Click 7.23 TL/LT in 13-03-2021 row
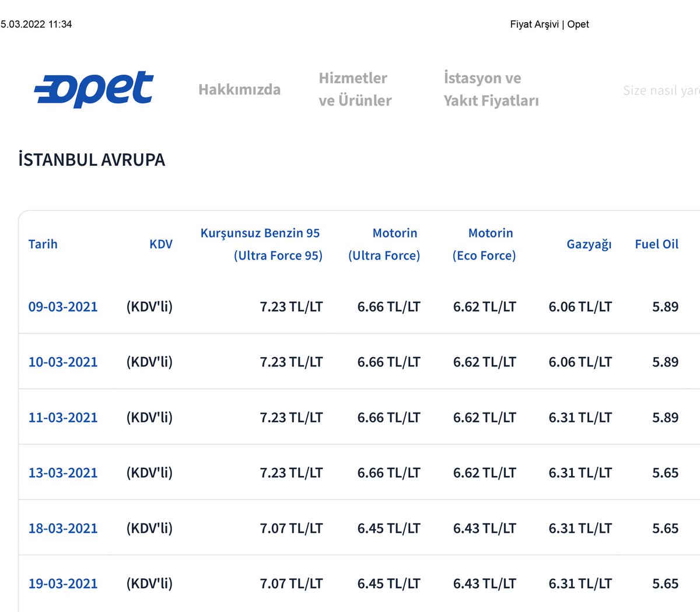Image resolution: width=700 pixels, height=612 pixels. (291, 473)
